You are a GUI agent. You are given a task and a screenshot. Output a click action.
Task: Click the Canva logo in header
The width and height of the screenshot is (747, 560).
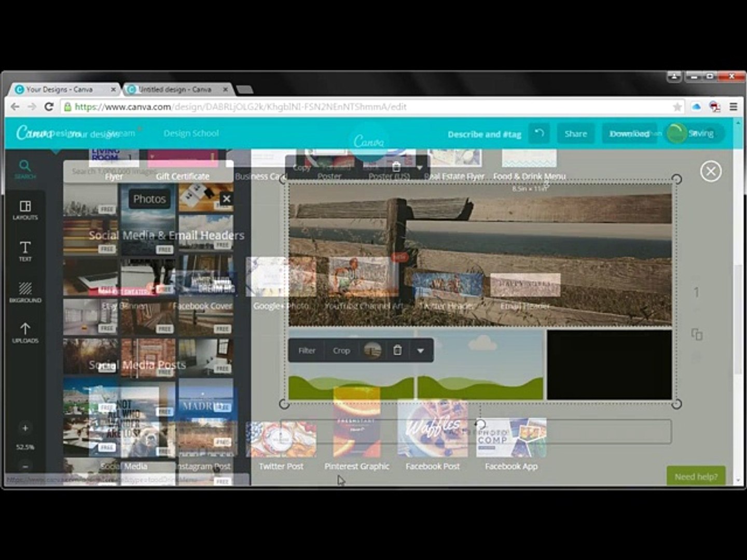pos(34,133)
